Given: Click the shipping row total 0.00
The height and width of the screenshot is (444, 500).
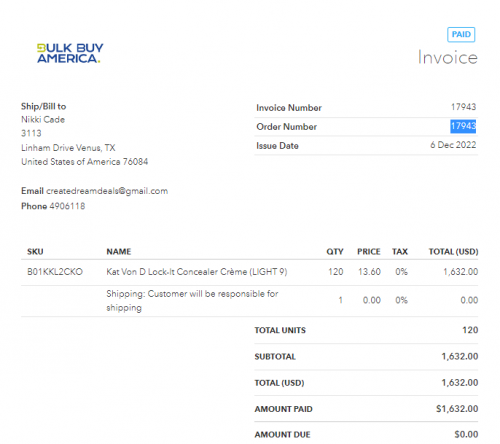Looking at the screenshot, I should pos(469,300).
